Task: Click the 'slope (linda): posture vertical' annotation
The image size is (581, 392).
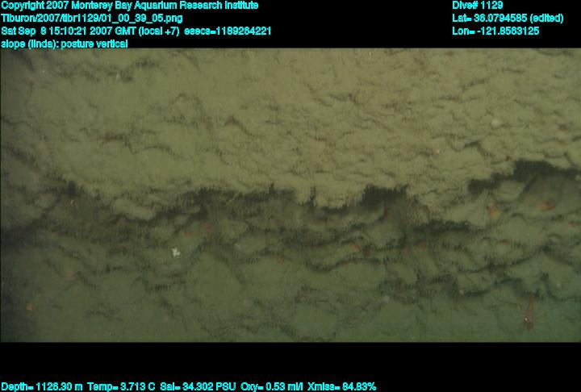Action: pos(65,44)
